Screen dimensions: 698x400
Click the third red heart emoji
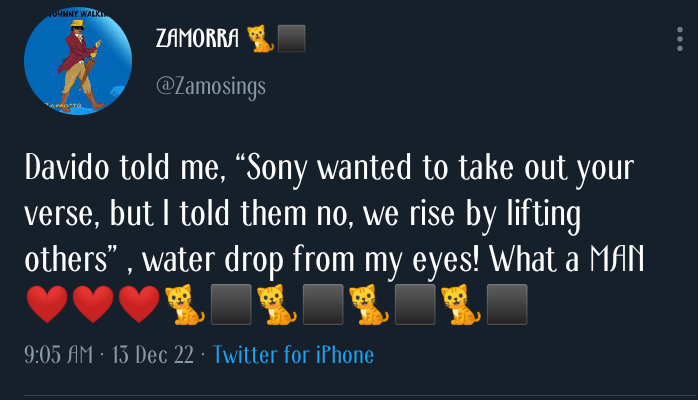pyautogui.click(x=137, y=305)
